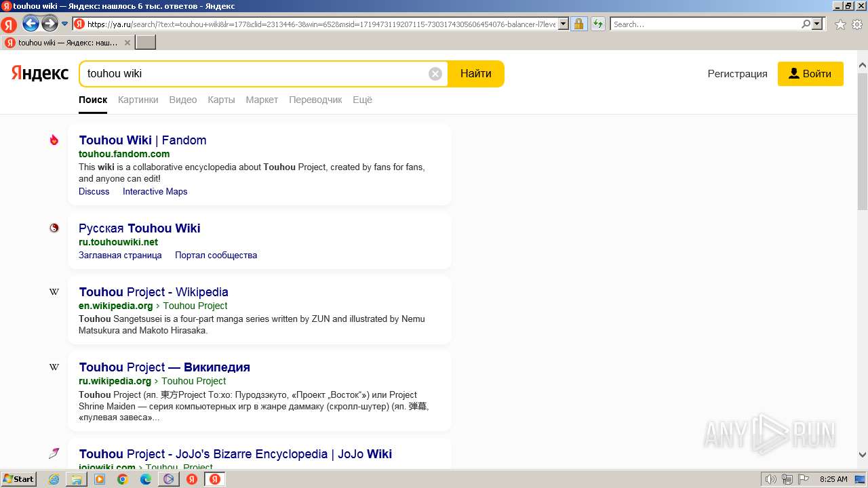
Task: Open the recent pages dropdown arrow
Action: [65, 24]
